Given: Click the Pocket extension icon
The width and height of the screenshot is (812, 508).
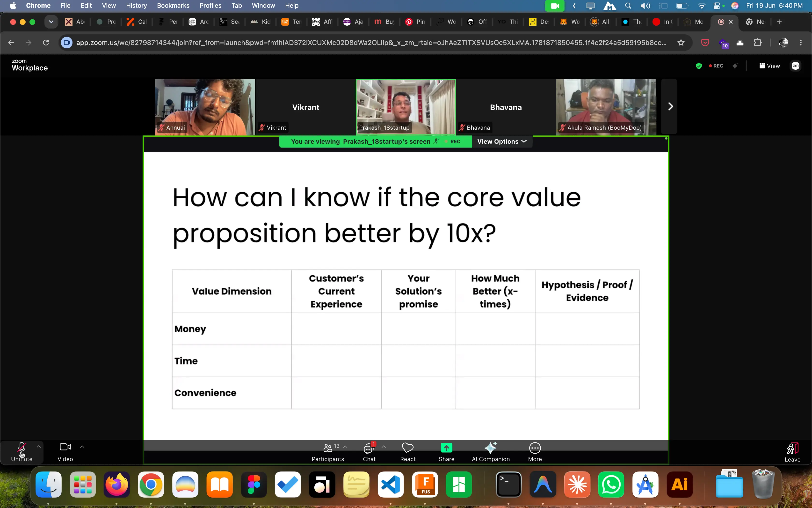Looking at the screenshot, I should pos(705,43).
